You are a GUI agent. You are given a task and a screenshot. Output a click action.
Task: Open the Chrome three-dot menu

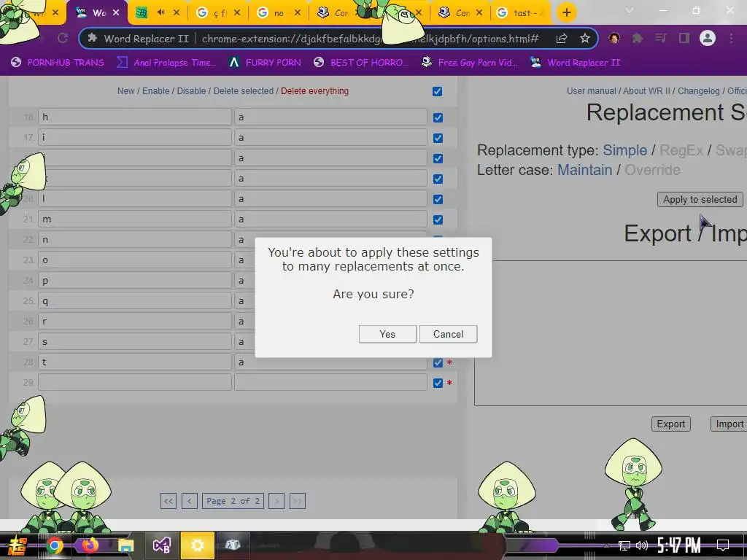click(731, 38)
